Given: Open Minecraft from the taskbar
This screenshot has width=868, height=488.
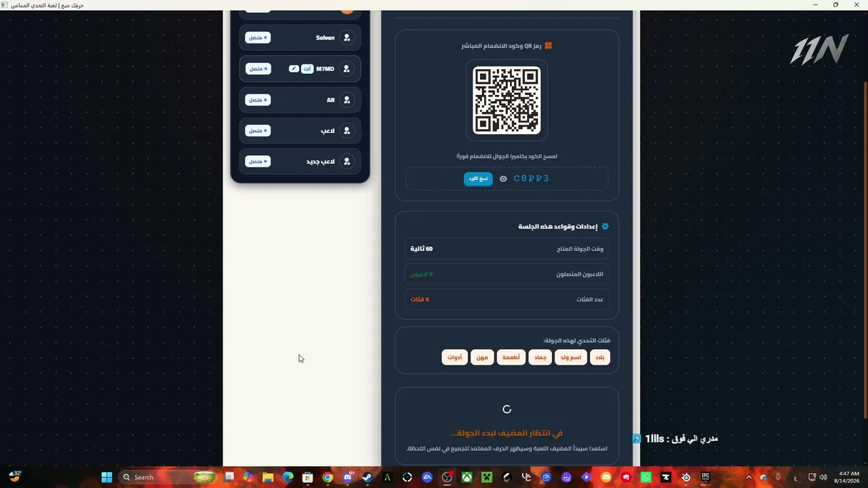Looking at the screenshot, I should (x=486, y=477).
